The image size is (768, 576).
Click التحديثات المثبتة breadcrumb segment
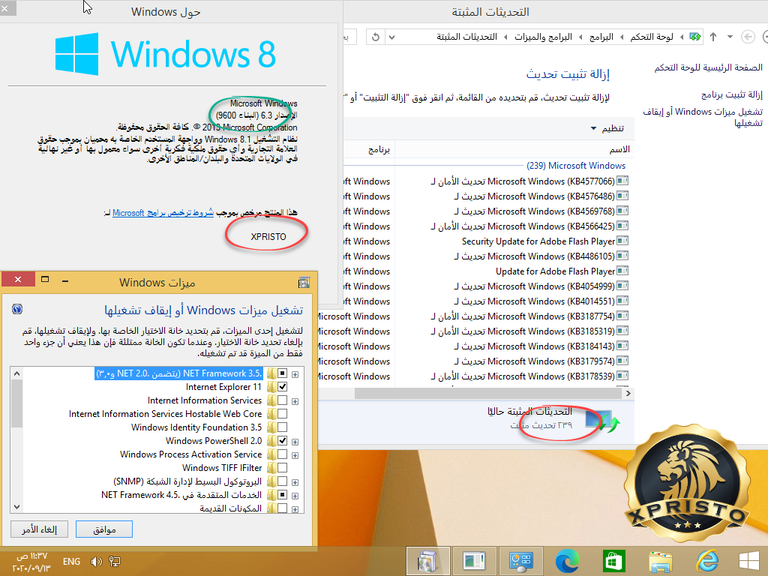tap(467, 37)
